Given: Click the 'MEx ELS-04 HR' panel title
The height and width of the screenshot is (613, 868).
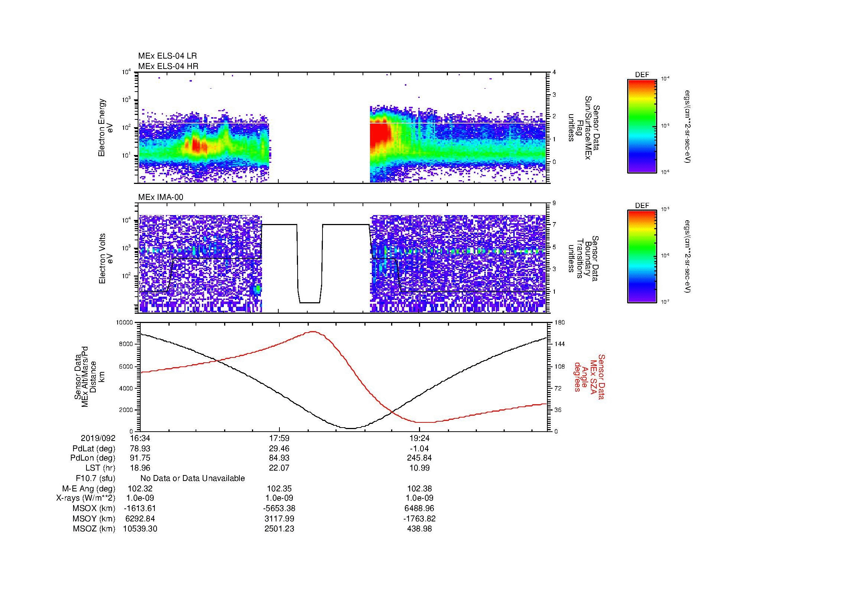Looking at the screenshot, I should pos(168,66).
